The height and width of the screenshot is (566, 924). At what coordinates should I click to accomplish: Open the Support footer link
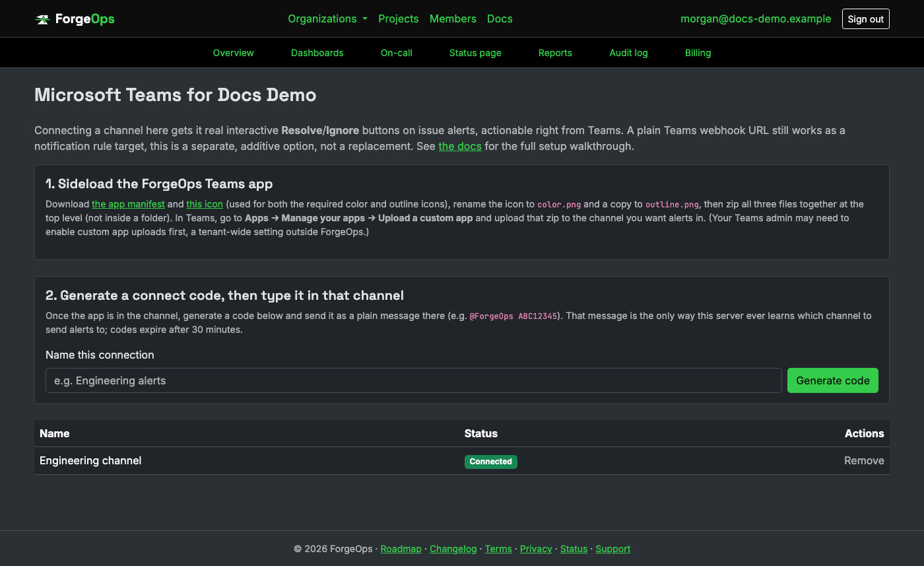point(613,549)
